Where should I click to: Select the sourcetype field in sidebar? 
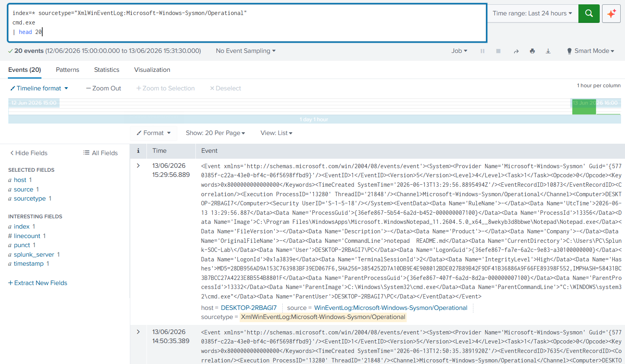[x=30, y=199]
